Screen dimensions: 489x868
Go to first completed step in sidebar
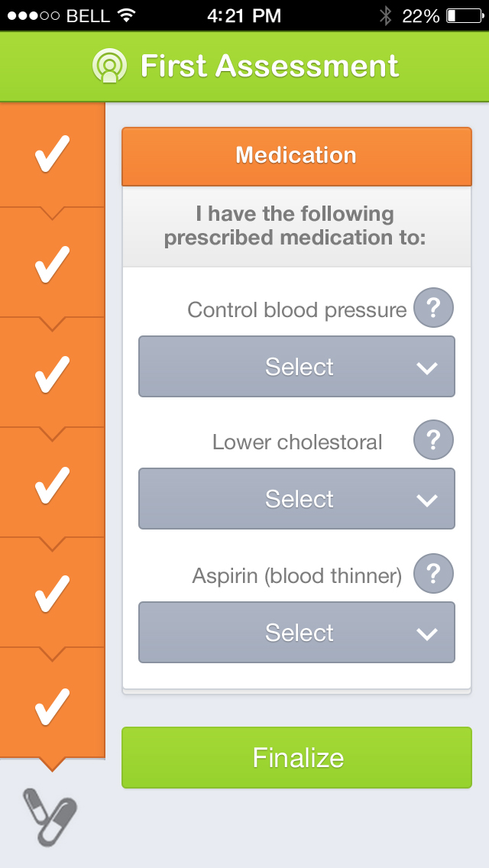(52, 154)
